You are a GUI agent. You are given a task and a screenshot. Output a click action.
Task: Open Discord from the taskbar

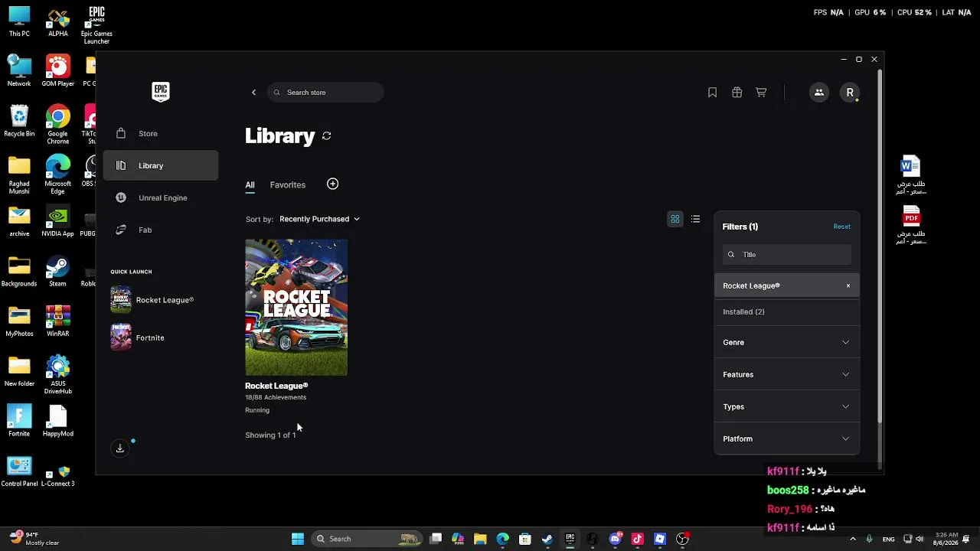[x=615, y=539]
